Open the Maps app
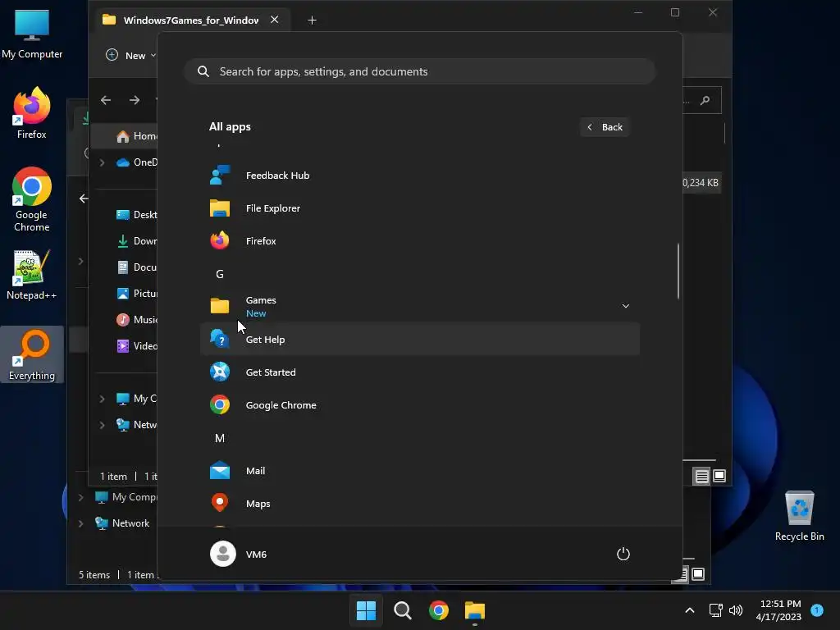Image resolution: width=840 pixels, height=630 pixels. [419, 504]
